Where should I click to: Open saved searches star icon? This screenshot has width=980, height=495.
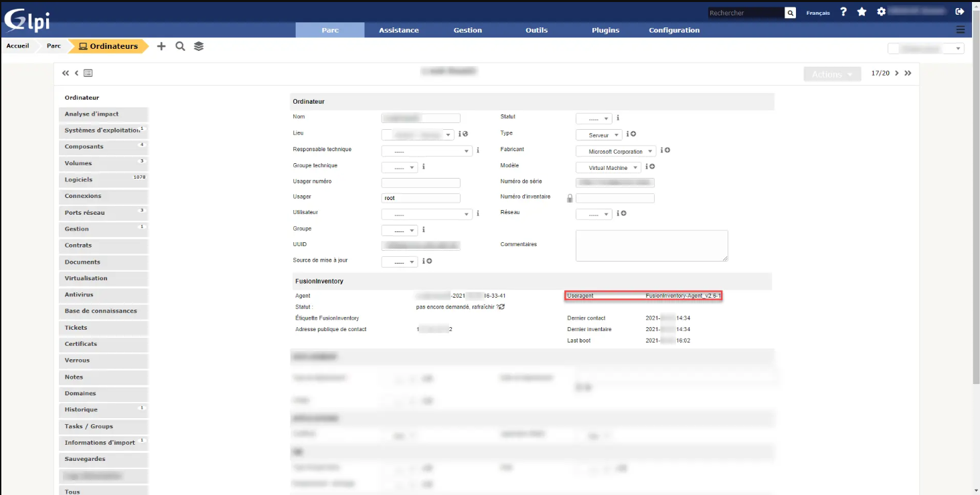pos(862,12)
